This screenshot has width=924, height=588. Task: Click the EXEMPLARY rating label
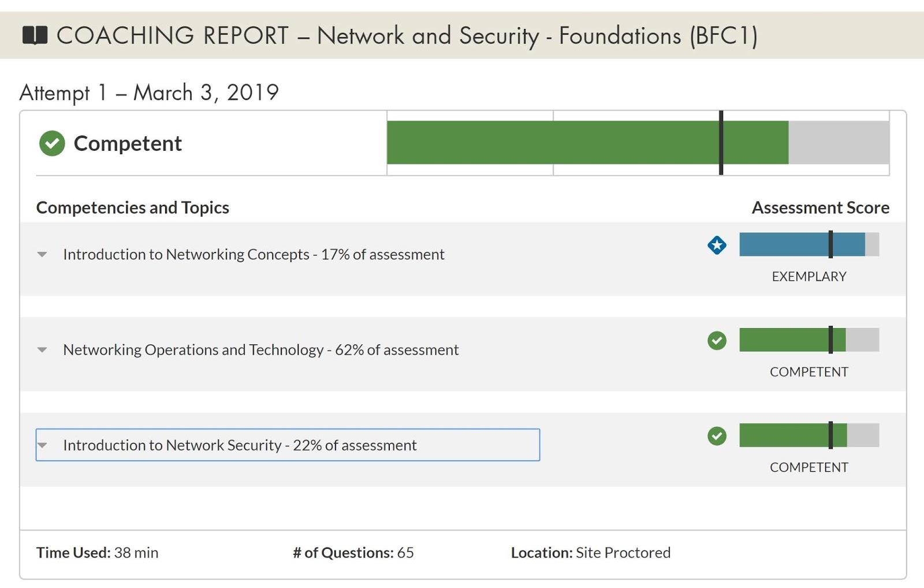[808, 277]
